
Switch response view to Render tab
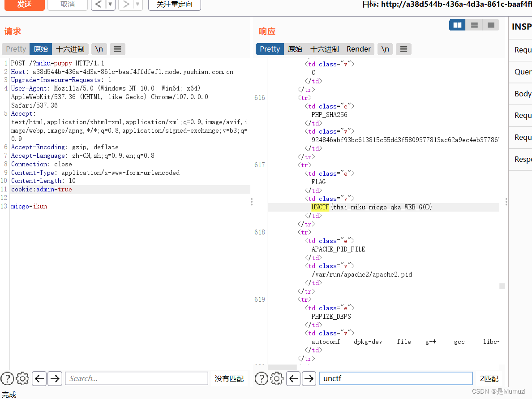pos(359,49)
